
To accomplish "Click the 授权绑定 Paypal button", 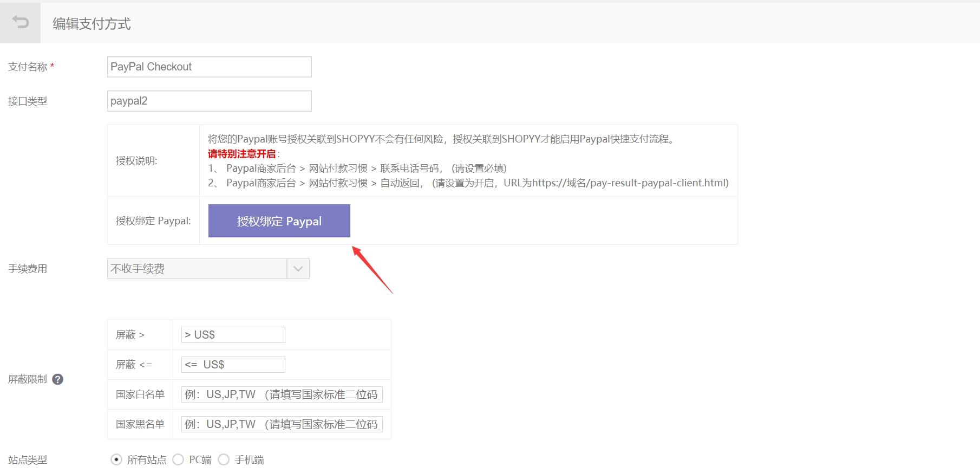I will [279, 221].
